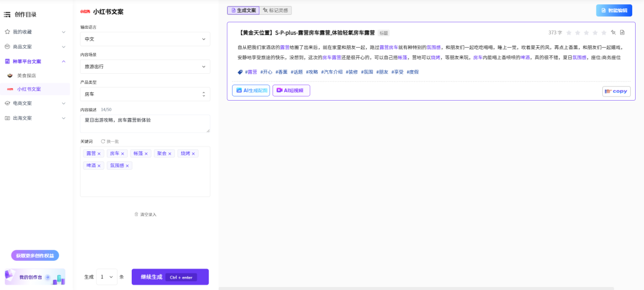Click the trash icon beside 清空录入
Image resolution: width=644 pixels, height=290 pixels.
tap(137, 214)
